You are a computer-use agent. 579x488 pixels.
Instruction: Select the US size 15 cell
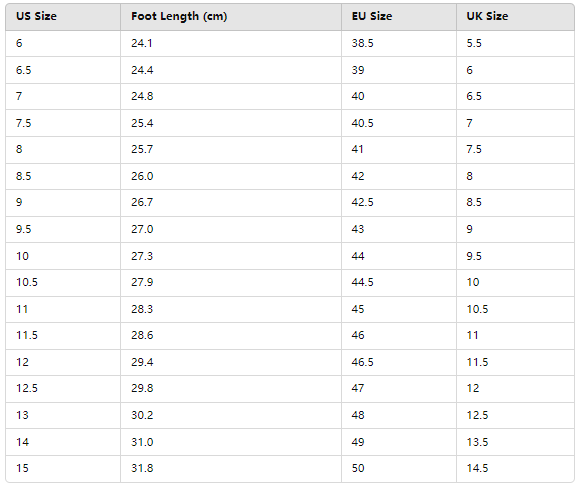click(63, 468)
